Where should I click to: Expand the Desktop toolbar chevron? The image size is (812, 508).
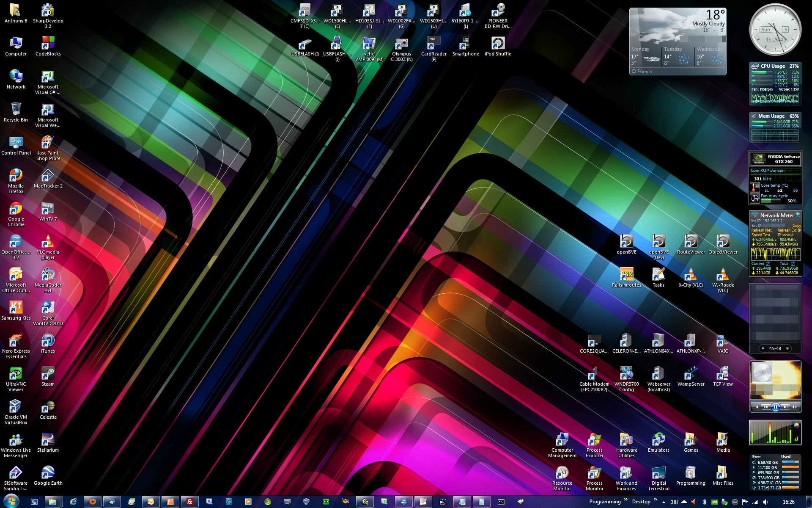coord(655,500)
